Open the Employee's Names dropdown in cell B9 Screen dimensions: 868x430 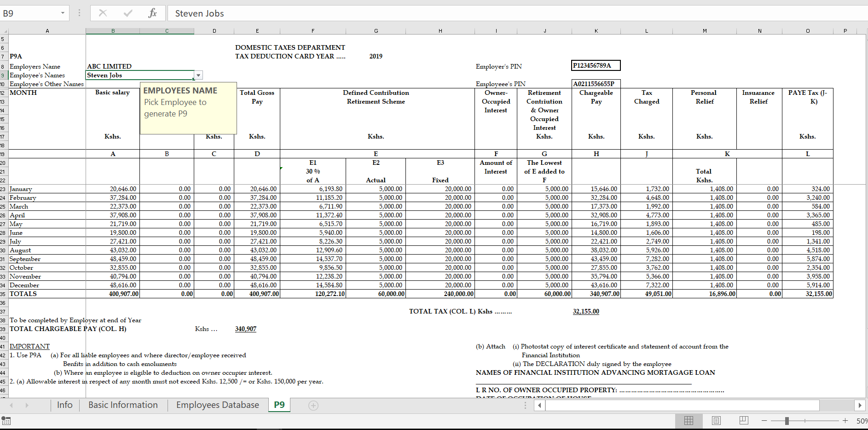point(198,75)
